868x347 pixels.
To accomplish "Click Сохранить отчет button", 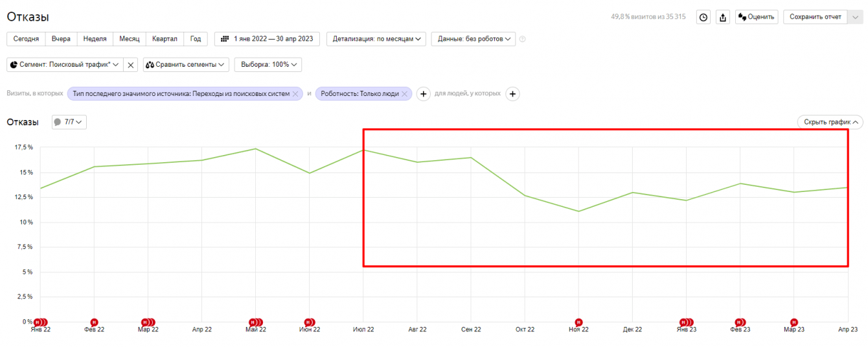I will pos(816,18).
